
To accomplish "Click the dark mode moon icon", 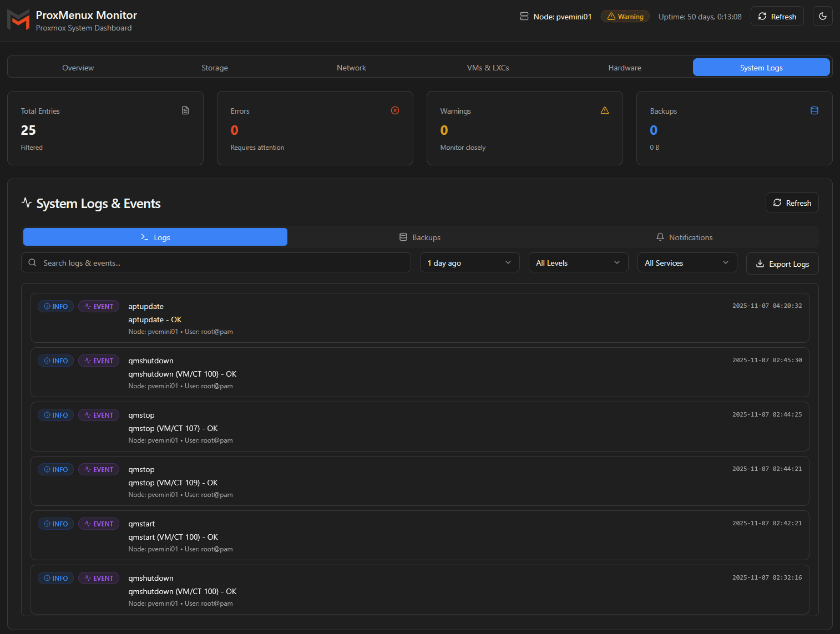I will [x=822, y=16].
